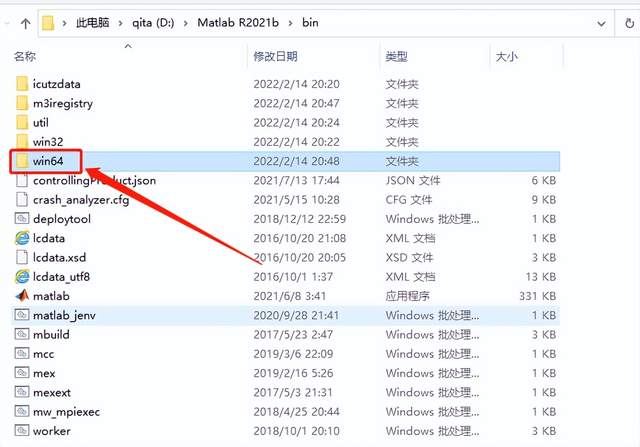
Task: Select the file name mw_mpiexec
Action: click(x=66, y=412)
